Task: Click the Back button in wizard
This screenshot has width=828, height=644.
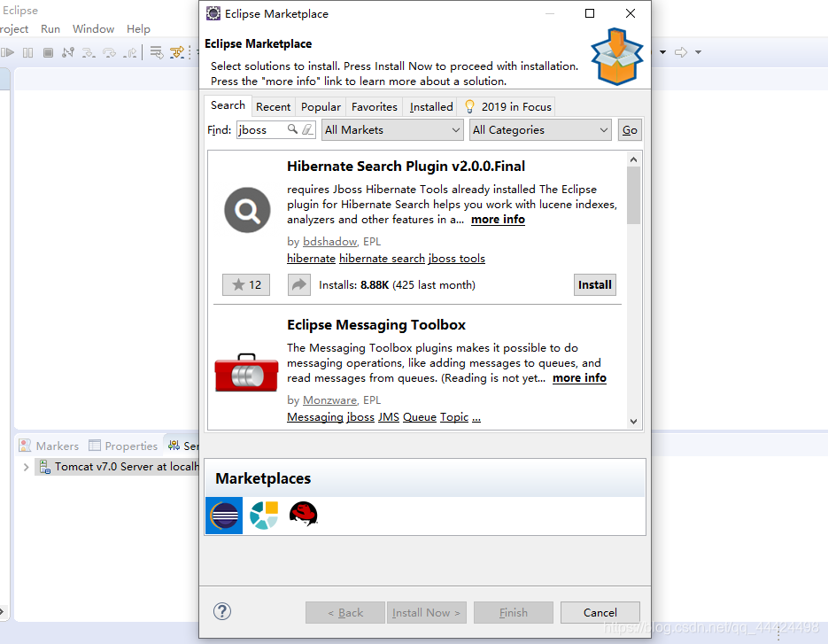Action: coord(345,612)
